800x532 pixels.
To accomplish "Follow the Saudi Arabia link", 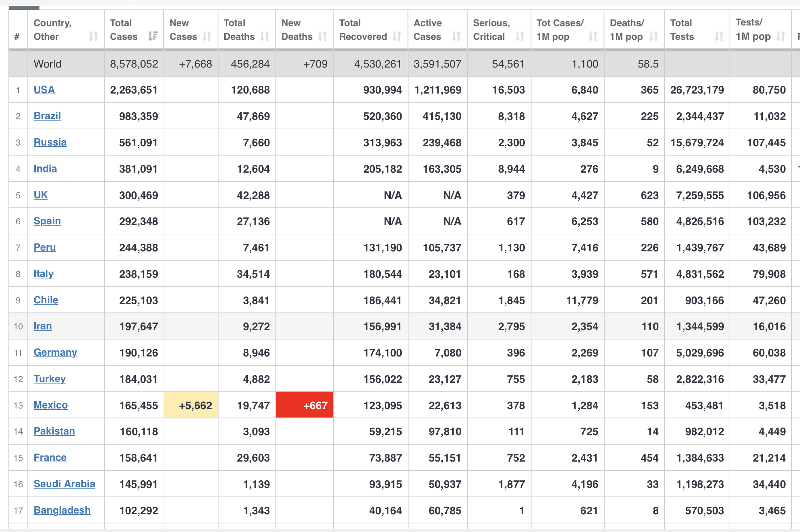I will click(x=64, y=484).
